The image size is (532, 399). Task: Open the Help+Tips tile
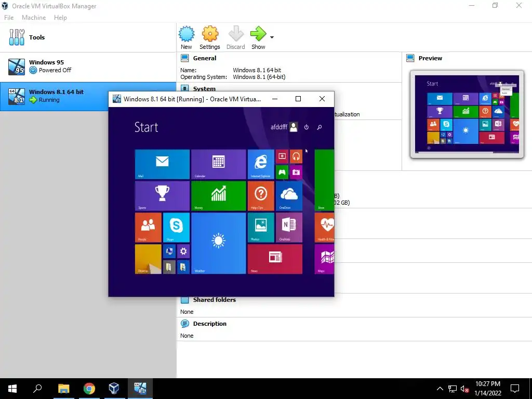tap(261, 196)
